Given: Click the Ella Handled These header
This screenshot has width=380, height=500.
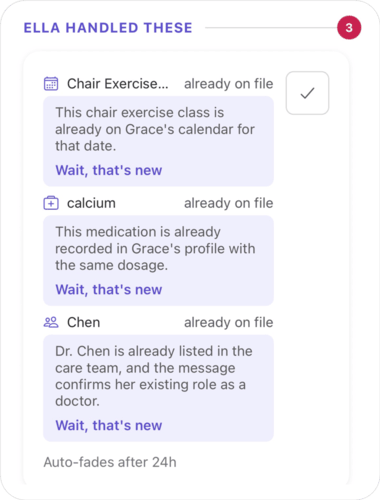Looking at the screenshot, I should point(108,28).
